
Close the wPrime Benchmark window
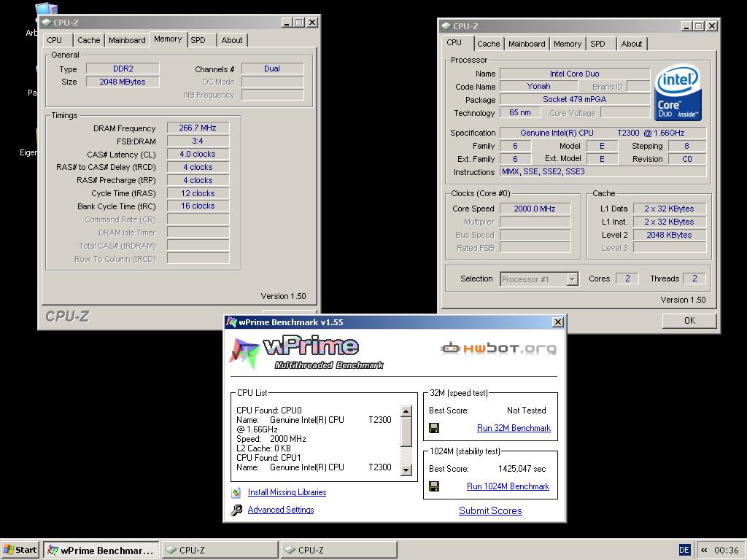558,322
